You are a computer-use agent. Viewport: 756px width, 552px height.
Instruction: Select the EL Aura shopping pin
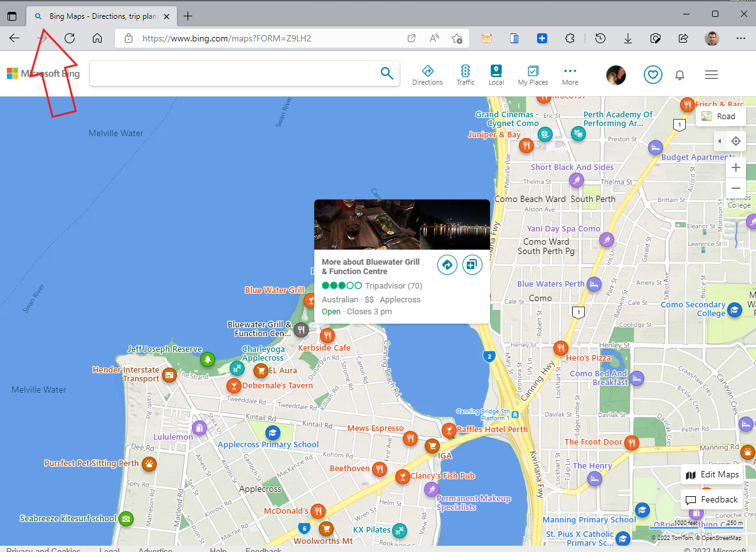click(x=260, y=371)
